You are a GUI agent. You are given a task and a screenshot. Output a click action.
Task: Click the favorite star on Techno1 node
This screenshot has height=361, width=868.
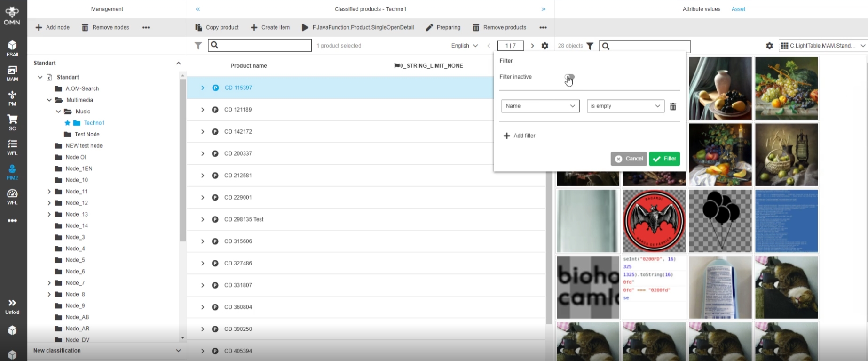[67, 123]
